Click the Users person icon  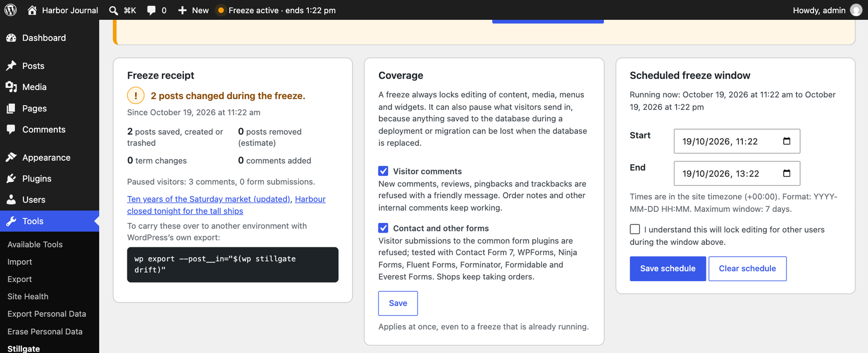(11, 200)
